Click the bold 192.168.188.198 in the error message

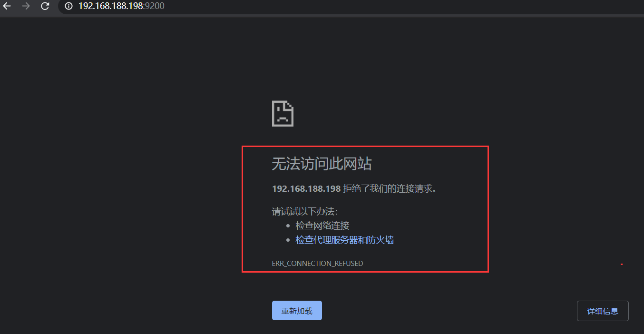306,189
